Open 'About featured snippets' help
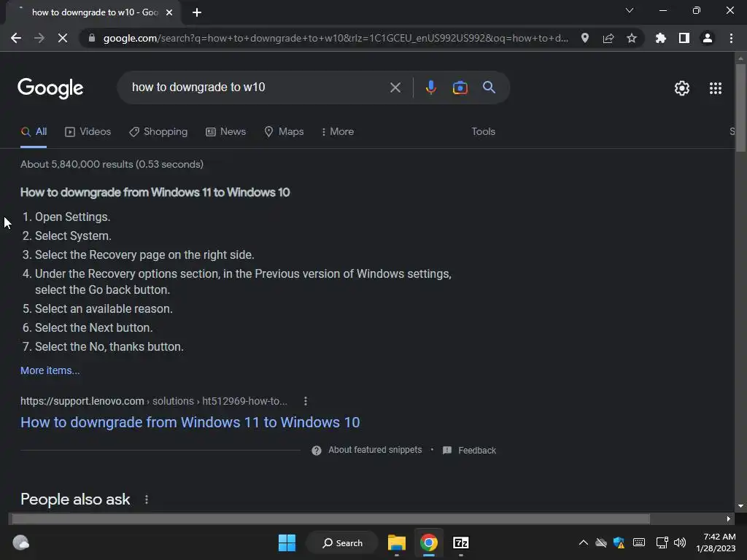Viewport: 747px width, 560px height. (x=367, y=450)
